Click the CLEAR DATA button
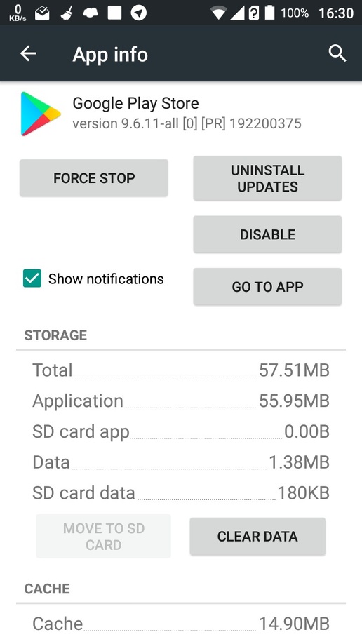 257,536
